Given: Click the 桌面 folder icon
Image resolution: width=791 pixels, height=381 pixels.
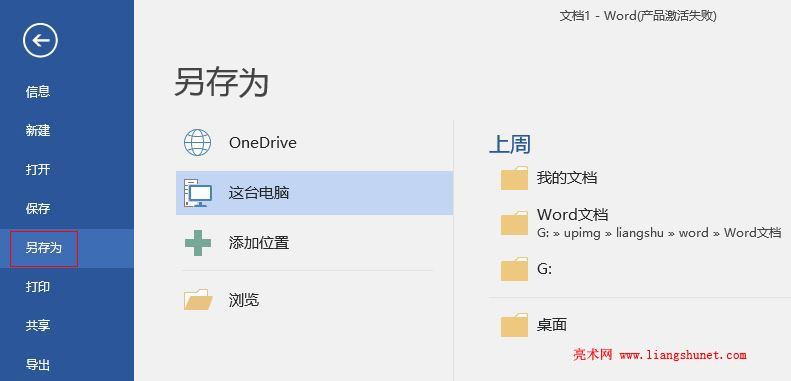Looking at the screenshot, I should (514, 325).
